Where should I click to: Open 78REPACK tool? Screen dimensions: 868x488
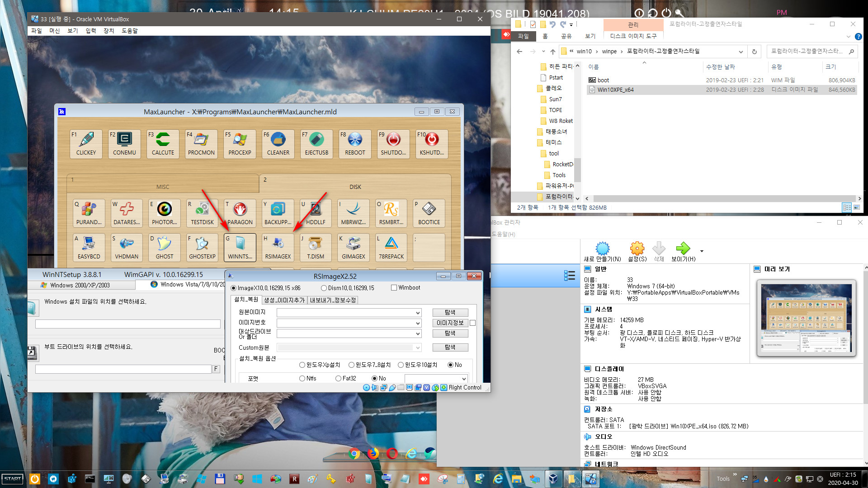(391, 247)
